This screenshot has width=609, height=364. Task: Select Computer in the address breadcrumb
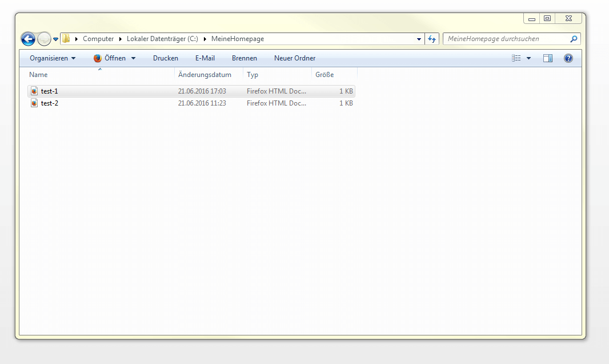click(98, 39)
